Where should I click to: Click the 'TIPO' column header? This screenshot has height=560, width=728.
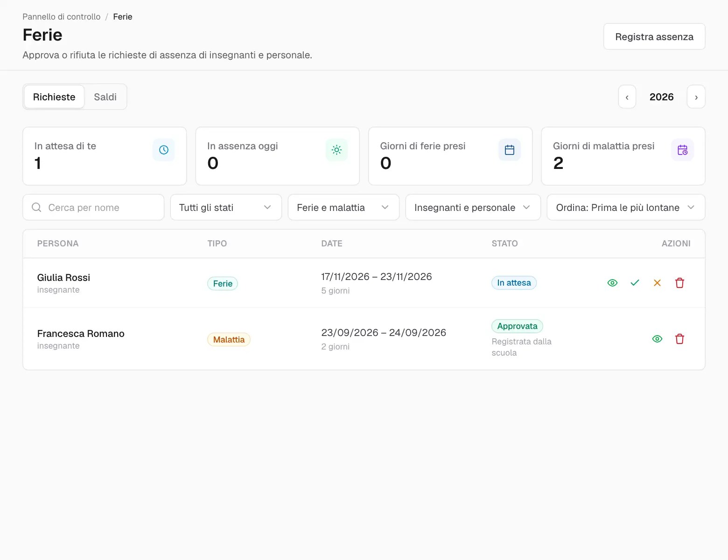[x=217, y=244]
